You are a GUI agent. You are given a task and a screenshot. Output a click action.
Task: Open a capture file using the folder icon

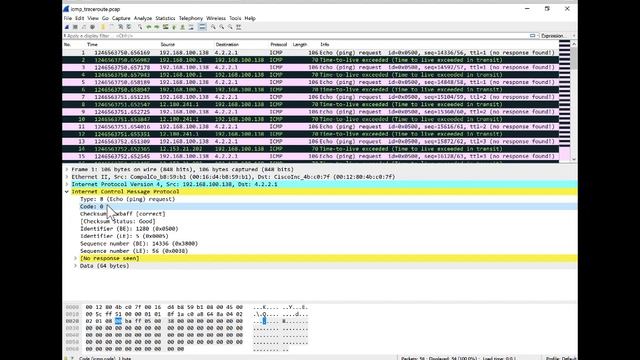tap(103, 27)
